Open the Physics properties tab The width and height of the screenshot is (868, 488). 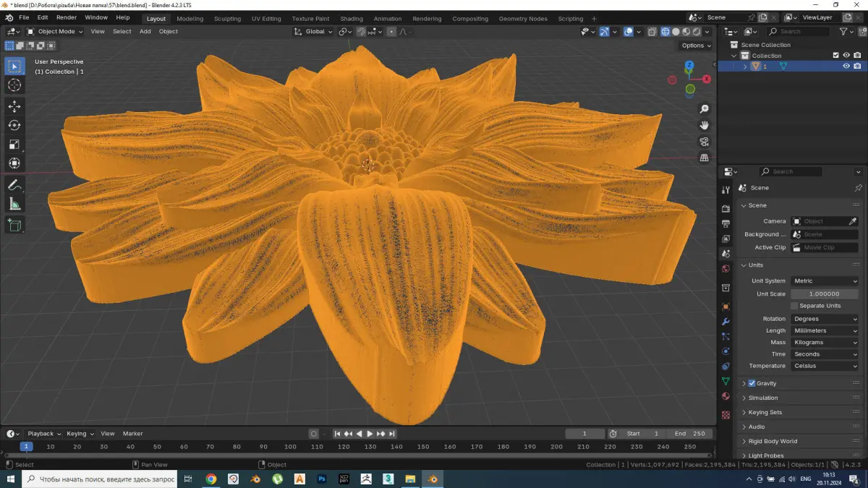(x=726, y=351)
